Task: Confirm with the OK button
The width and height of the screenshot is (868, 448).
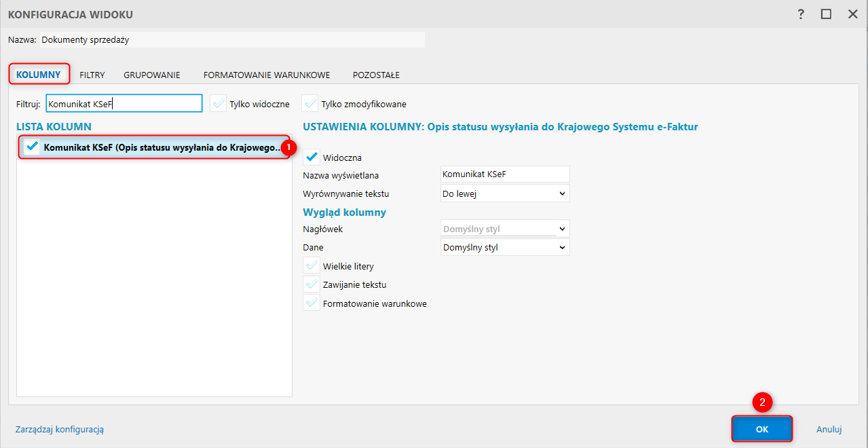Action: coord(761,429)
